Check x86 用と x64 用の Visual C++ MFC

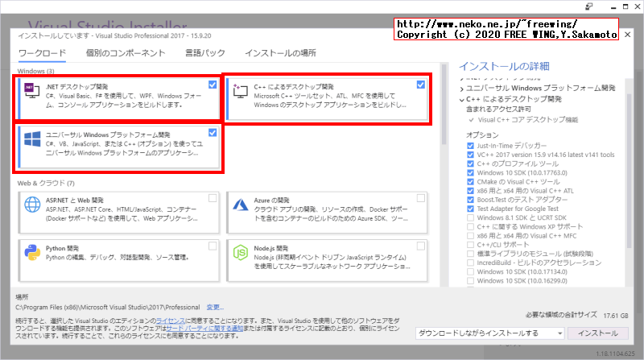coord(470,236)
